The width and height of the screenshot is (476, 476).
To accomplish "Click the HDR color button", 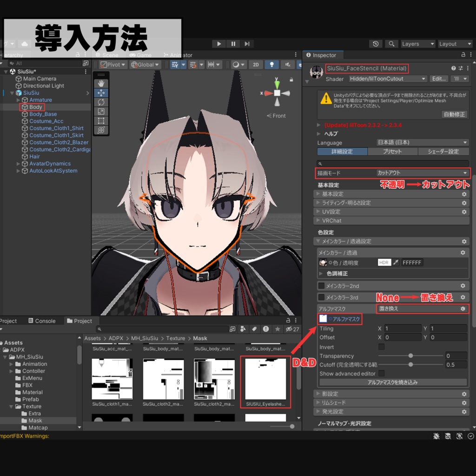I will [384, 262].
